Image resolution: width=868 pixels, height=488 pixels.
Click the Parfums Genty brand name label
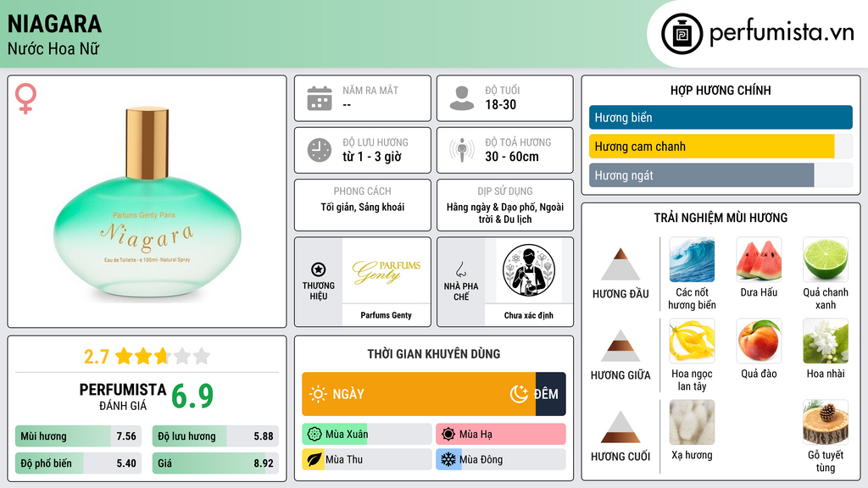point(387,315)
